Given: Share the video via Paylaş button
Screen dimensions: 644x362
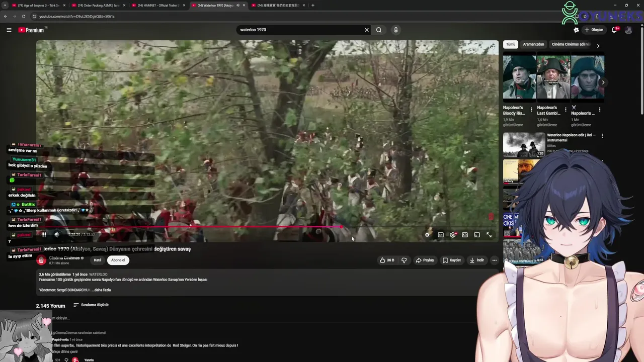Looking at the screenshot, I should point(425,260).
